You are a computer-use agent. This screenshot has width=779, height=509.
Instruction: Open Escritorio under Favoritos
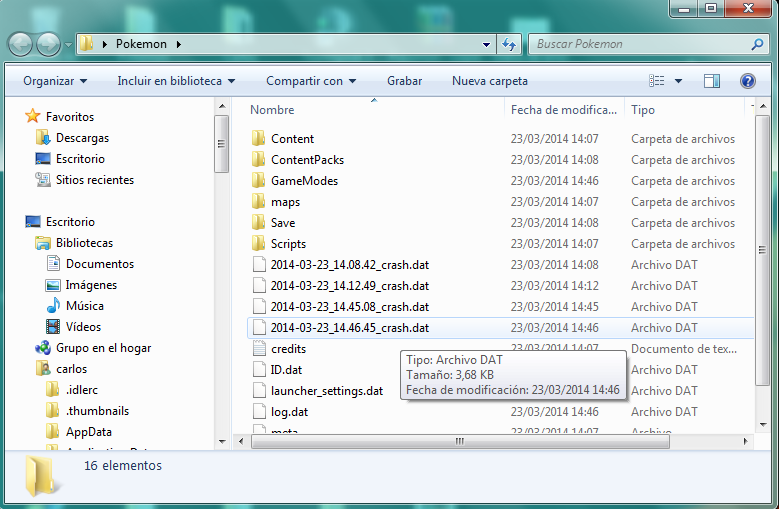tap(80, 159)
